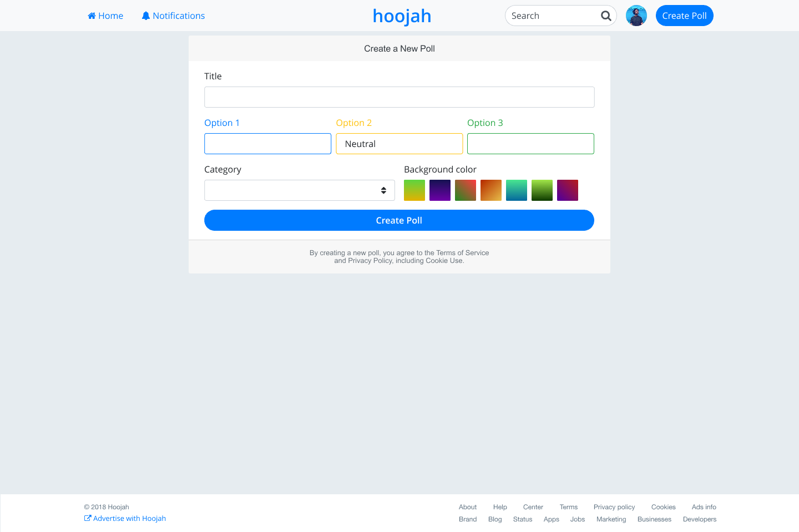Viewport: 799px width, 532px height.
Task: Focus the Title input field
Action: pyautogui.click(x=399, y=97)
